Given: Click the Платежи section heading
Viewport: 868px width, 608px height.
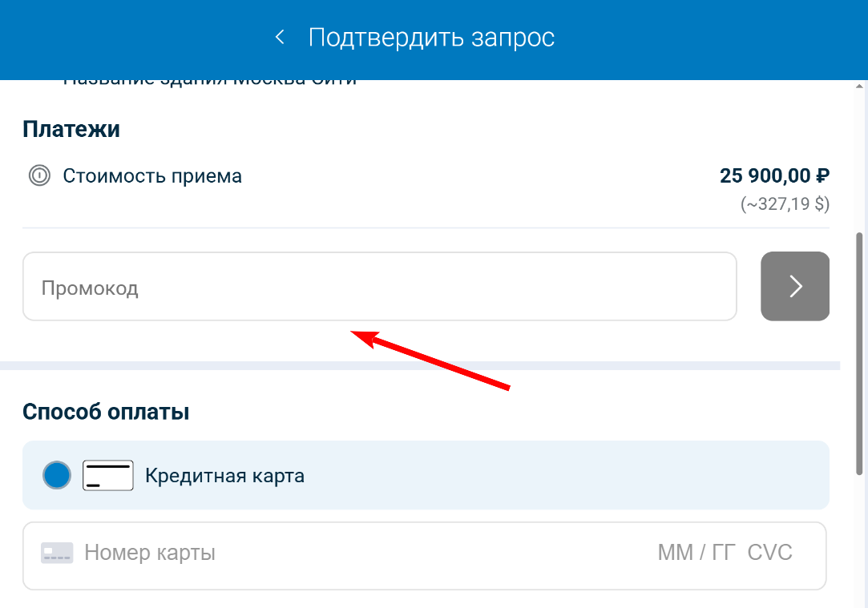Looking at the screenshot, I should [71, 129].
